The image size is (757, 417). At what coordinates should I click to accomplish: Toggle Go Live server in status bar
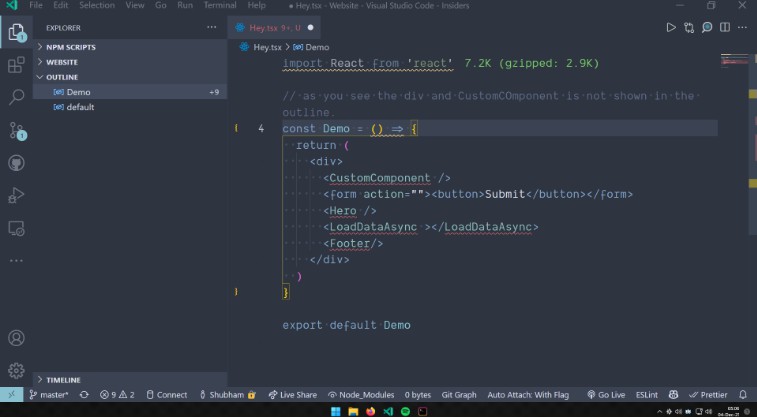pos(606,395)
